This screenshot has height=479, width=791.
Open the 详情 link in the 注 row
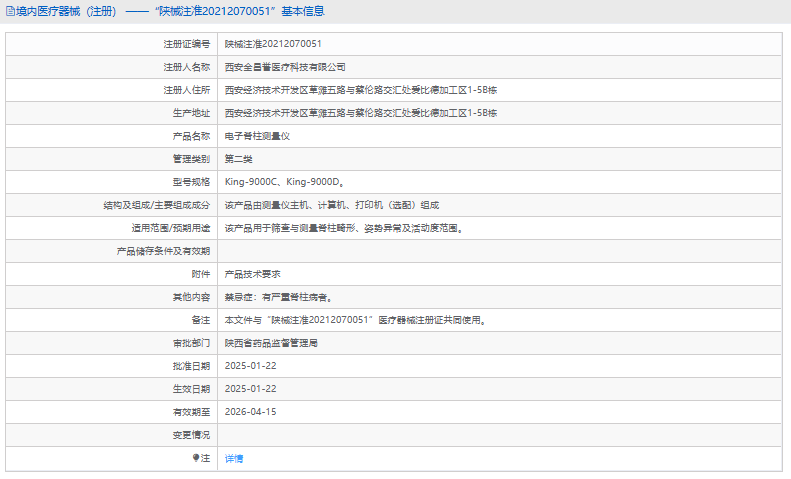tap(234, 458)
